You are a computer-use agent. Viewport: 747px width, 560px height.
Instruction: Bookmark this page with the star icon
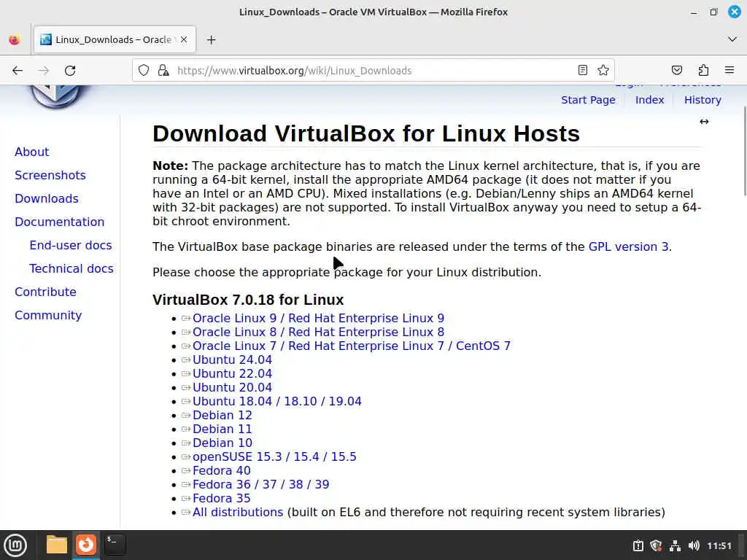[x=603, y=70]
